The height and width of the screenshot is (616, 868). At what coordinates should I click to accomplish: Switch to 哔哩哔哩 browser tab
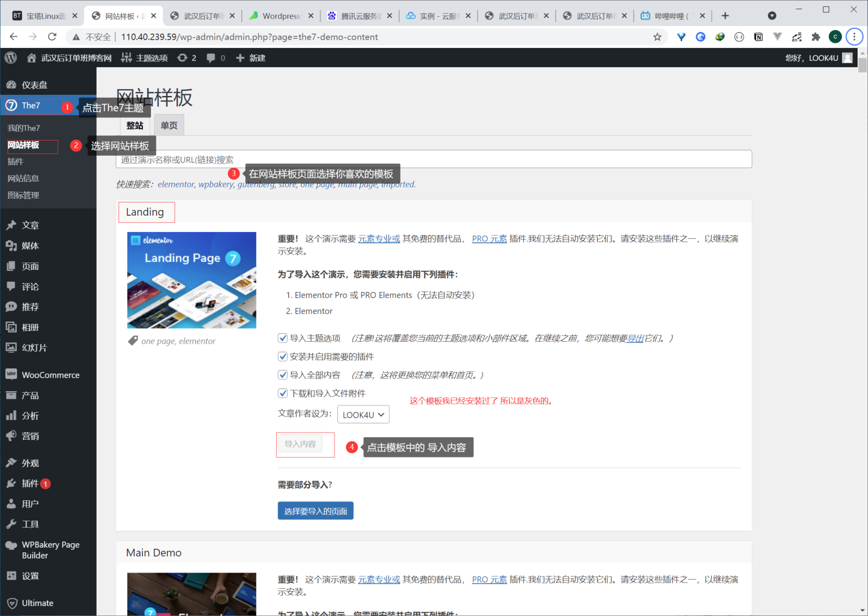(x=672, y=16)
